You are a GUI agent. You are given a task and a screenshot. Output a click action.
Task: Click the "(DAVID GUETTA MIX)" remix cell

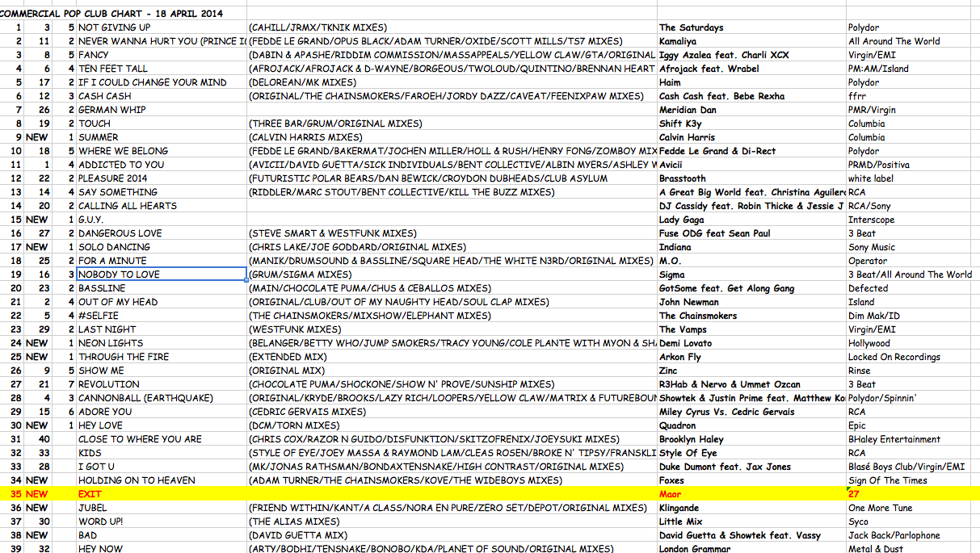[x=298, y=535]
